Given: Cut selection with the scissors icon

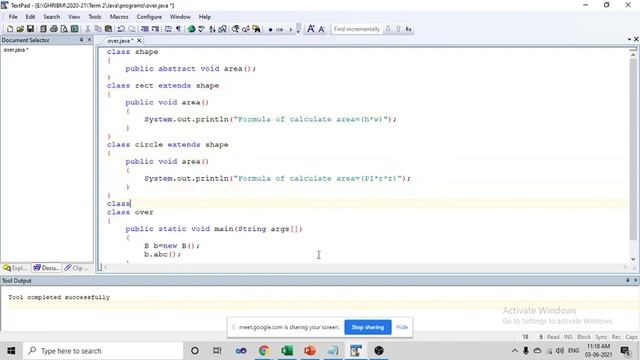Looking at the screenshot, I should [x=87, y=29].
